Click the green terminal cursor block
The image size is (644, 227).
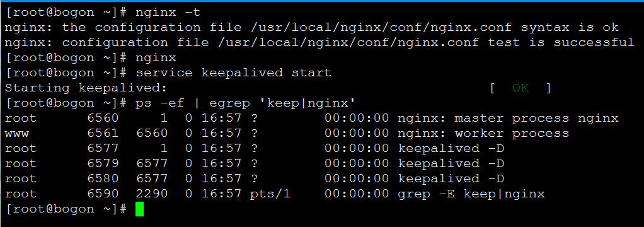[140, 209]
